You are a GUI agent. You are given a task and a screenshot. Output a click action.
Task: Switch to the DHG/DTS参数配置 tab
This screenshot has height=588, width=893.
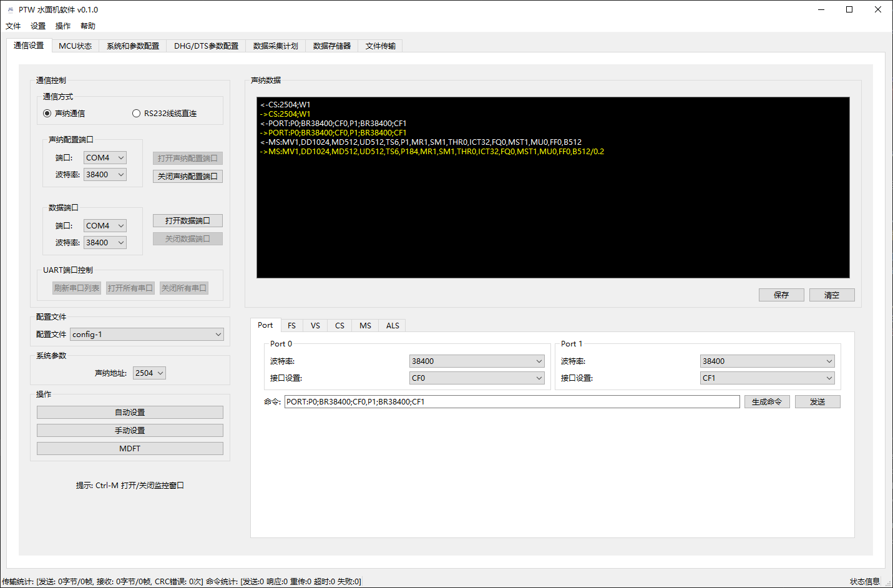tap(206, 46)
